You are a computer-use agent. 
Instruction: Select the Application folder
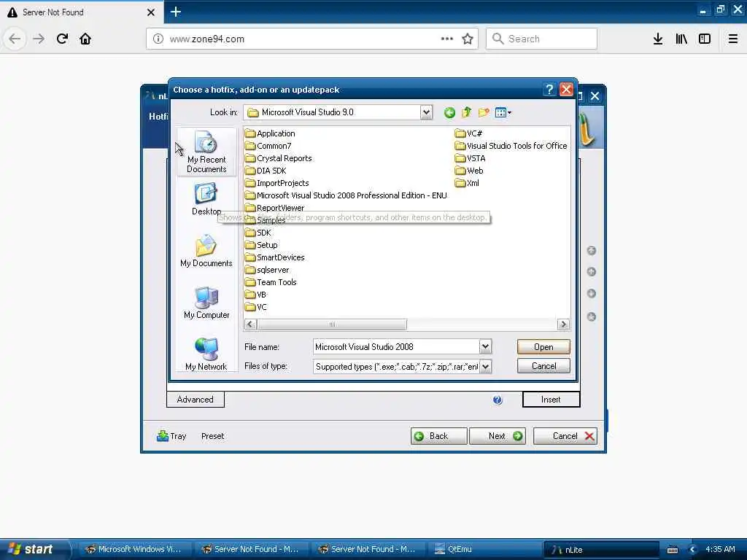pos(270,133)
